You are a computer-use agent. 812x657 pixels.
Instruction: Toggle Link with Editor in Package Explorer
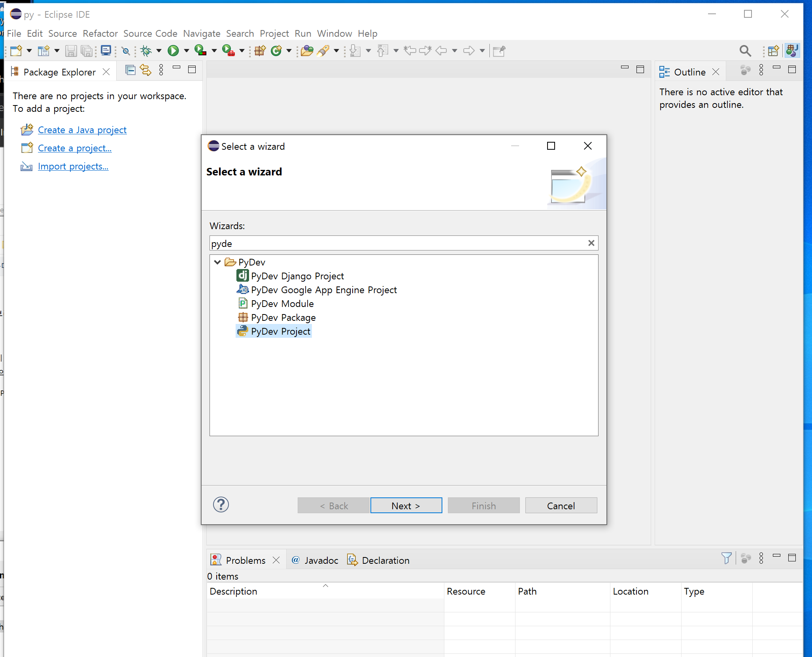pyautogui.click(x=145, y=70)
